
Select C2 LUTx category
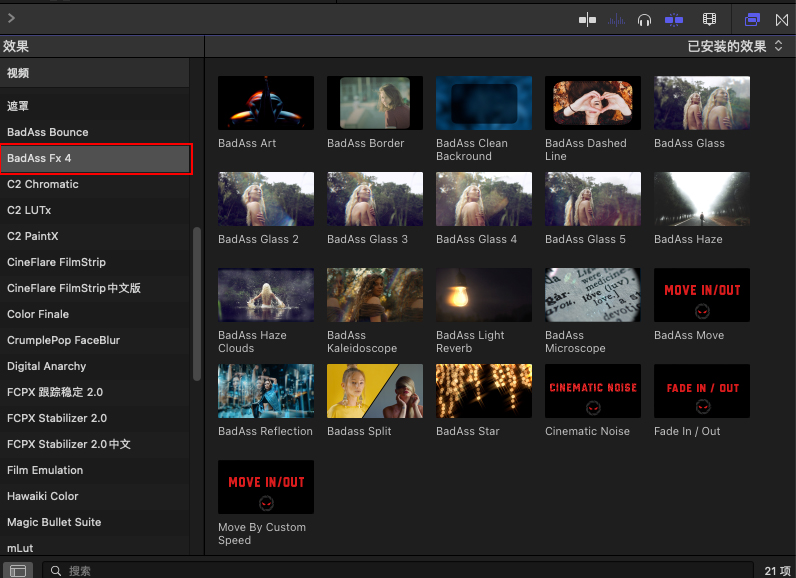pos(94,210)
